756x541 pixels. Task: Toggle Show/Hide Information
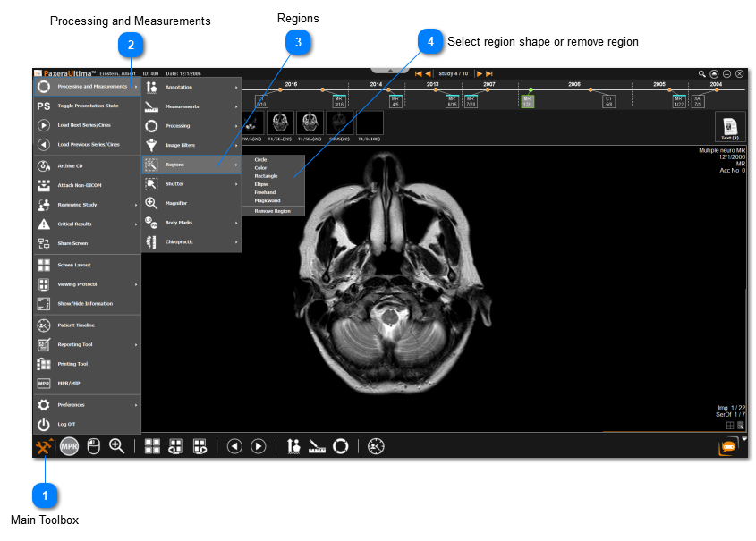coord(87,303)
